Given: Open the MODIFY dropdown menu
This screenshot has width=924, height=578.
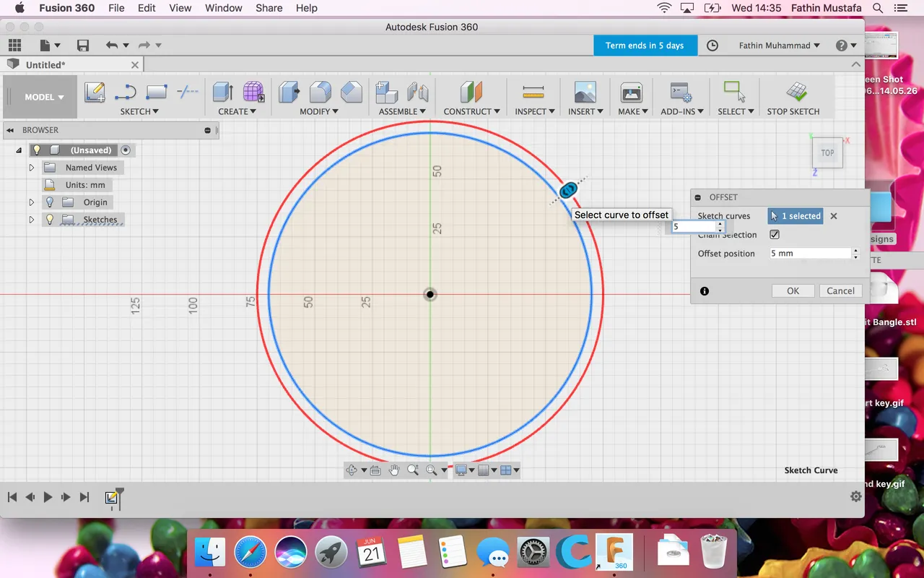Looking at the screenshot, I should tap(319, 111).
